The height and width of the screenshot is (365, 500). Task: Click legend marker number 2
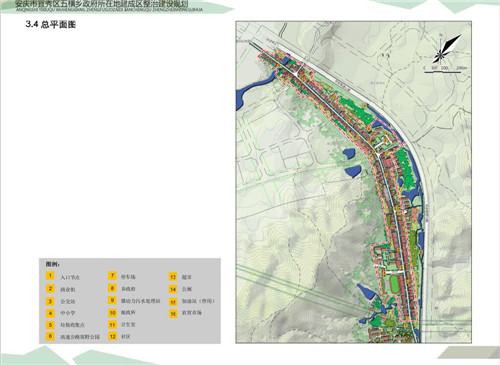[x=50, y=288]
